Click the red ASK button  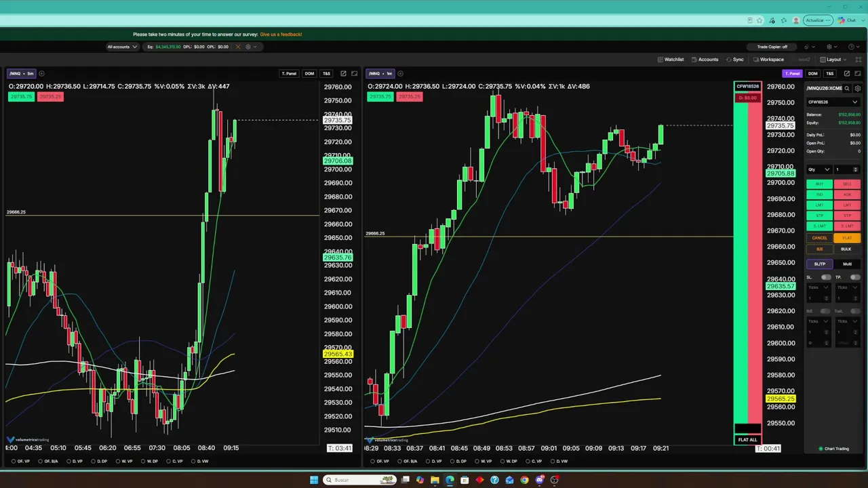tap(847, 195)
